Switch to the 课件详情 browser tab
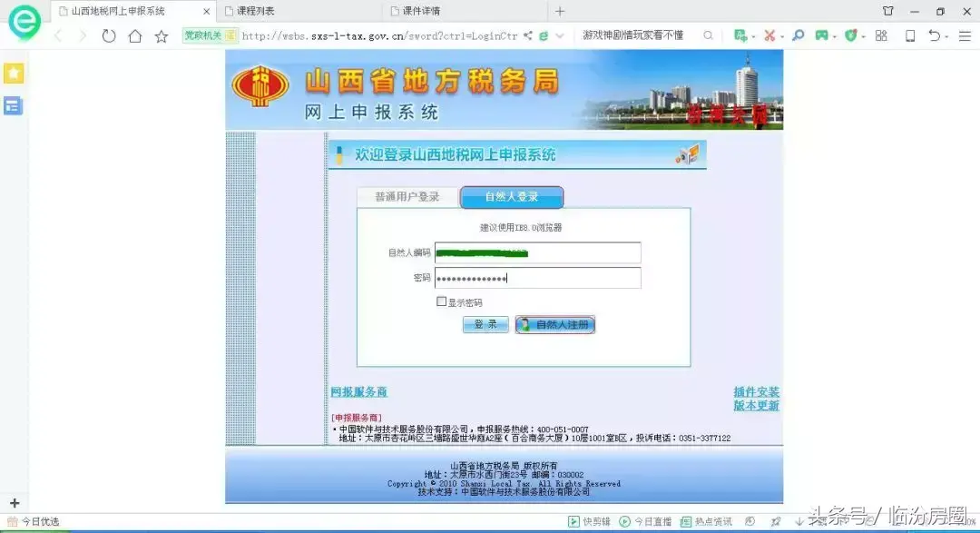This screenshot has height=533, width=980. pyautogui.click(x=465, y=11)
